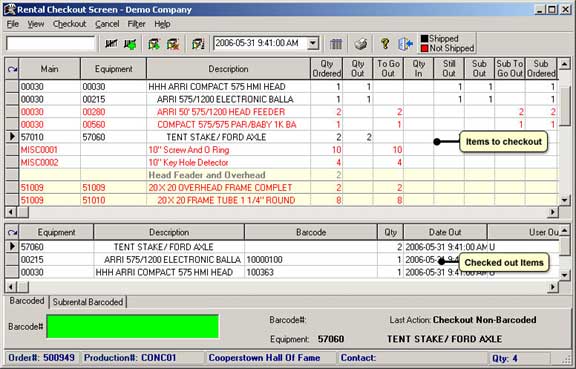
Task: Click the black Shipped legend swatch
Action: tap(424, 39)
